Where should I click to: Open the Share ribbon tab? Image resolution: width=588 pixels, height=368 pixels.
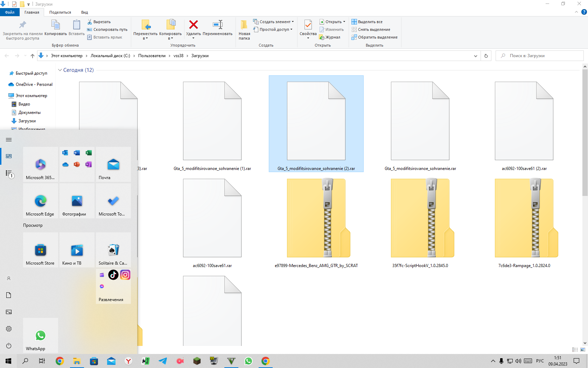[60, 12]
